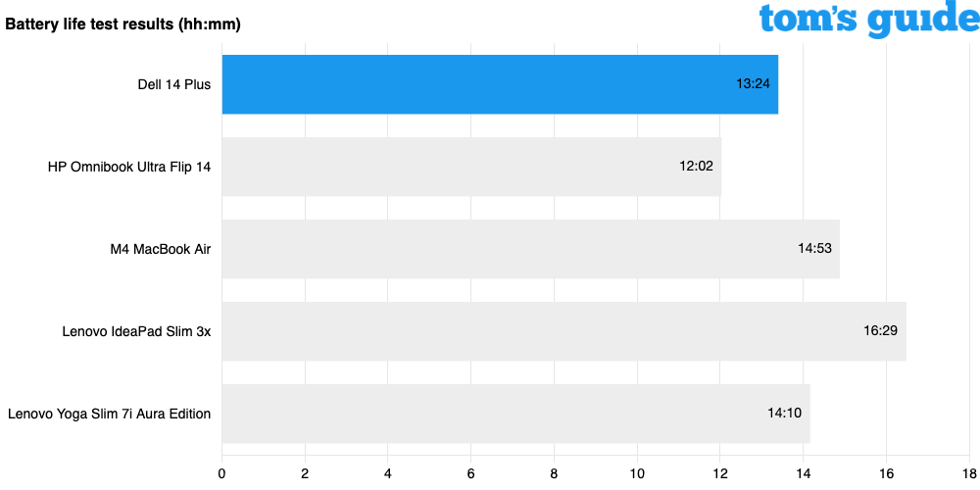Click the tom's guide logo
This screenshot has width=980, height=490.
[862, 19]
